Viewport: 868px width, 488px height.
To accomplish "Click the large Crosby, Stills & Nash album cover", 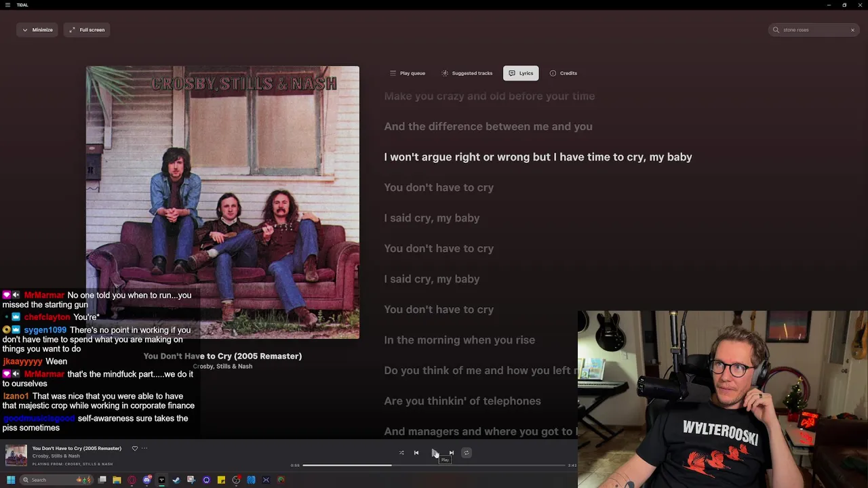I will [222, 202].
